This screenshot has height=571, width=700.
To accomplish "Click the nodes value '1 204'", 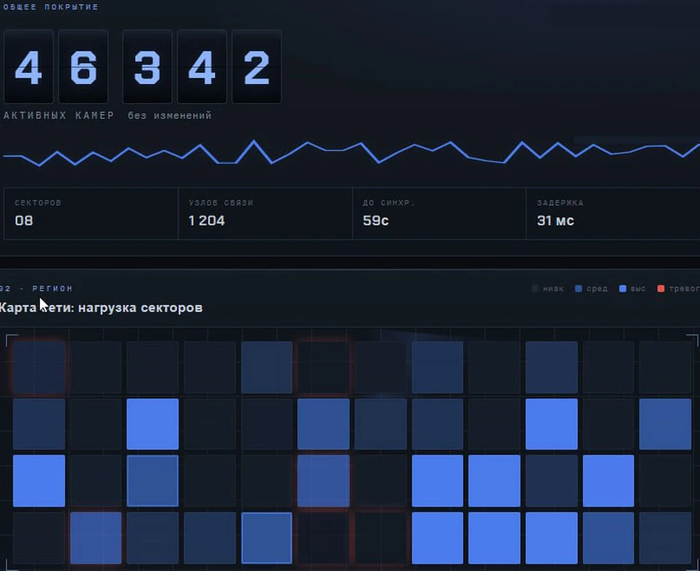I will click(207, 221).
